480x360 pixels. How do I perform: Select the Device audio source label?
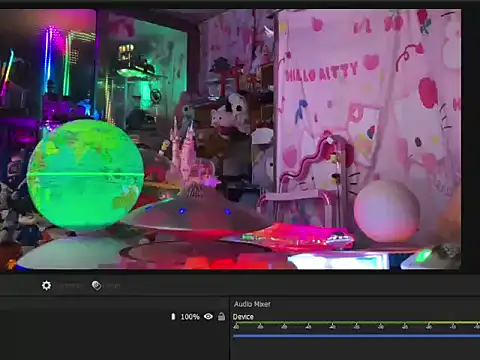[x=243, y=317]
